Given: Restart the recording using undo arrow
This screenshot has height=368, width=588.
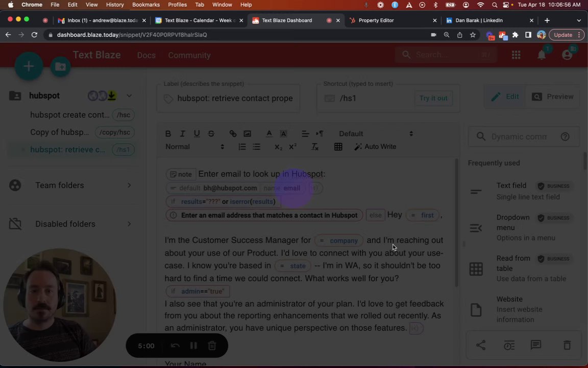Looking at the screenshot, I should pos(175,346).
